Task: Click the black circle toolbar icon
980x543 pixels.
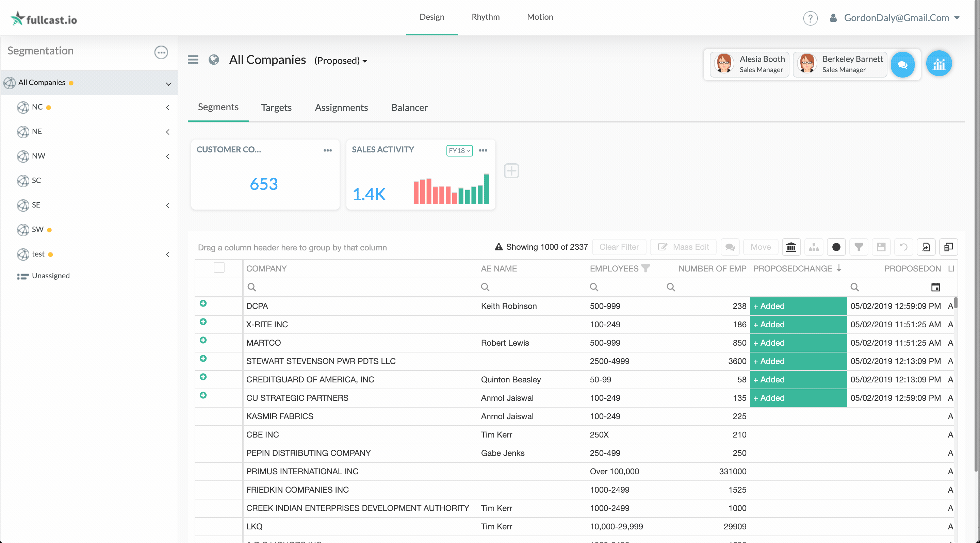Action: click(x=836, y=247)
